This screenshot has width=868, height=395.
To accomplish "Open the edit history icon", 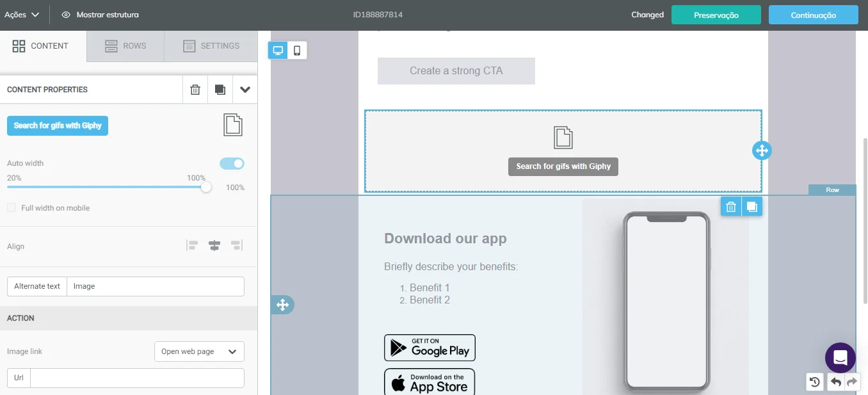I will (814, 382).
